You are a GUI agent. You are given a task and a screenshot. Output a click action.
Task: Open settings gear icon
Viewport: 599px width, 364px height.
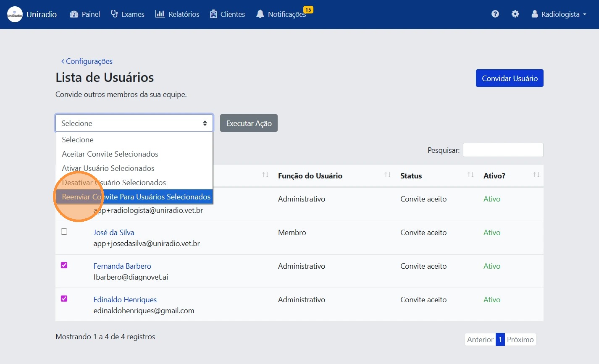pos(515,14)
